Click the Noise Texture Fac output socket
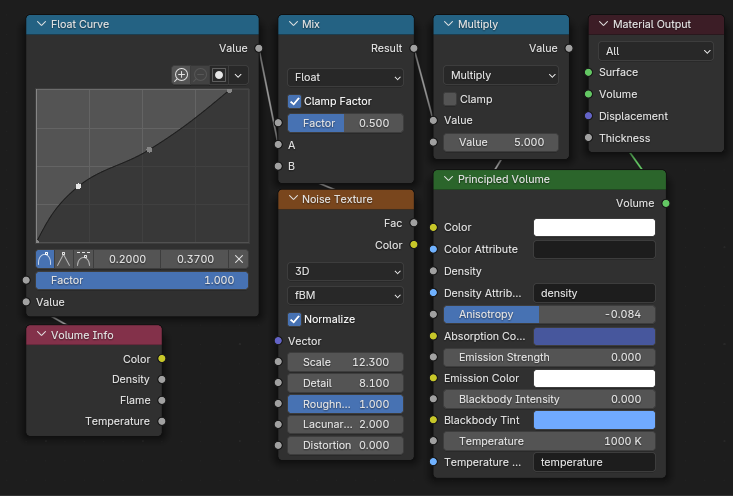This screenshot has width=733, height=496. (x=414, y=223)
